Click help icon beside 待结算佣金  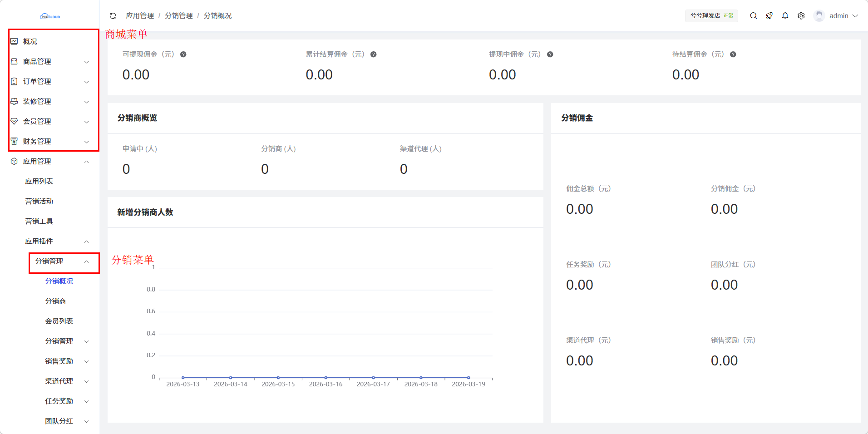(x=733, y=54)
